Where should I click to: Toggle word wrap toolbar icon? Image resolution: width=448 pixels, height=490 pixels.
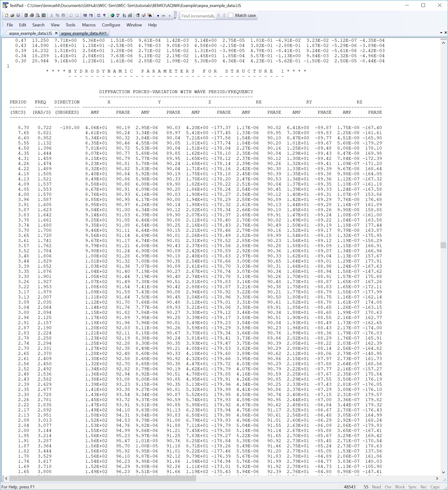tap(98, 15)
